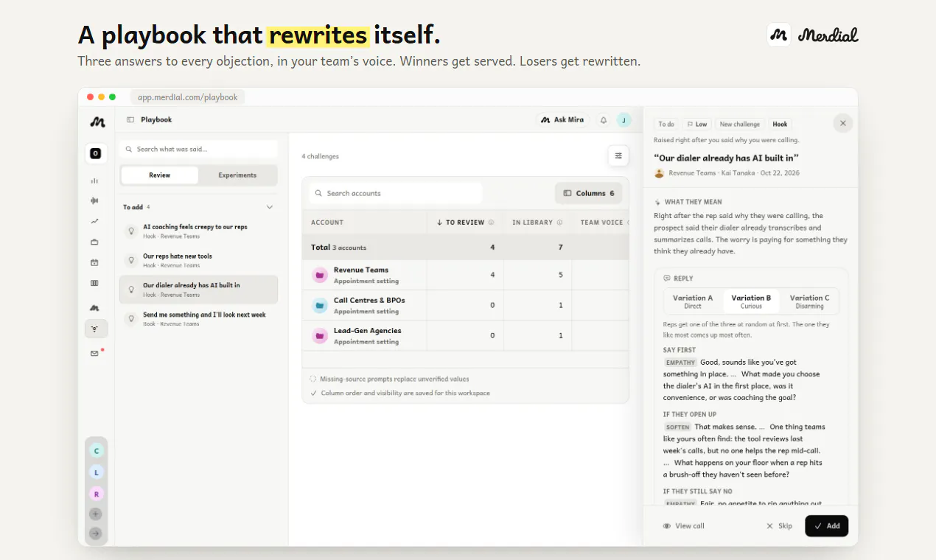This screenshot has height=560, width=936.
Task: Open the notifications bell
Action: [x=604, y=120]
